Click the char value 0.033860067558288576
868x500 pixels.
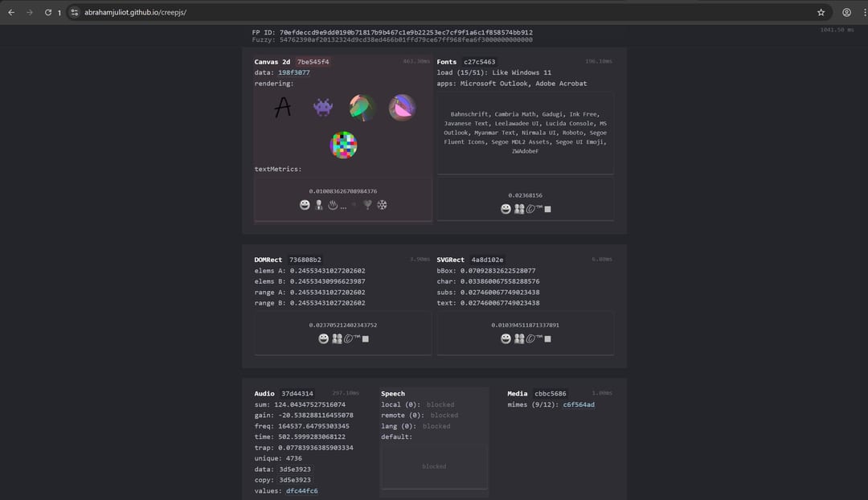(x=500, y=281)
